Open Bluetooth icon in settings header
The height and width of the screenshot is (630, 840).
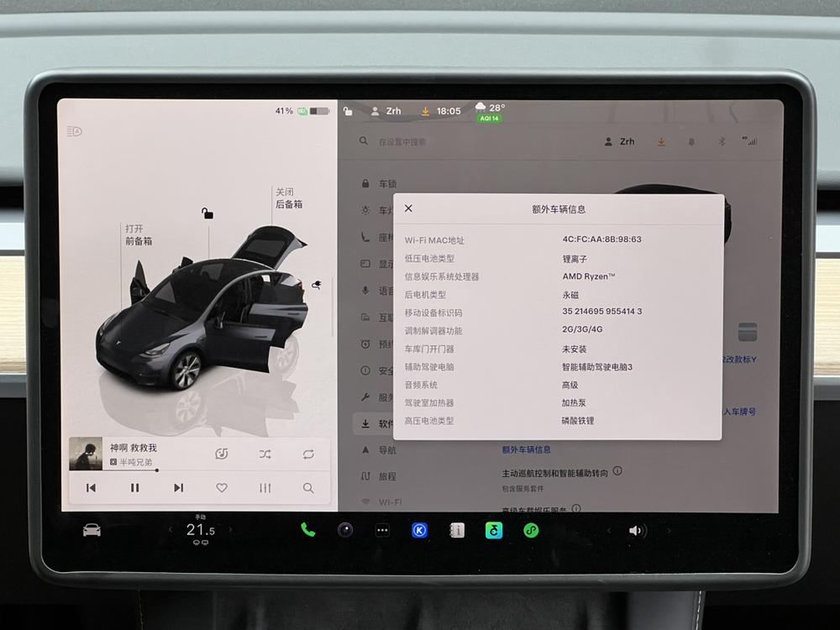(722, 141)
